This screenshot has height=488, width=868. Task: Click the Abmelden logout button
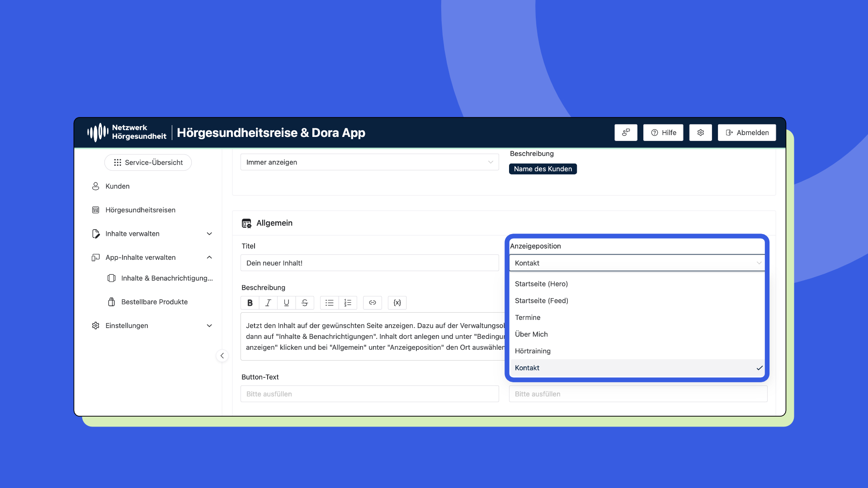pos(747,132)
